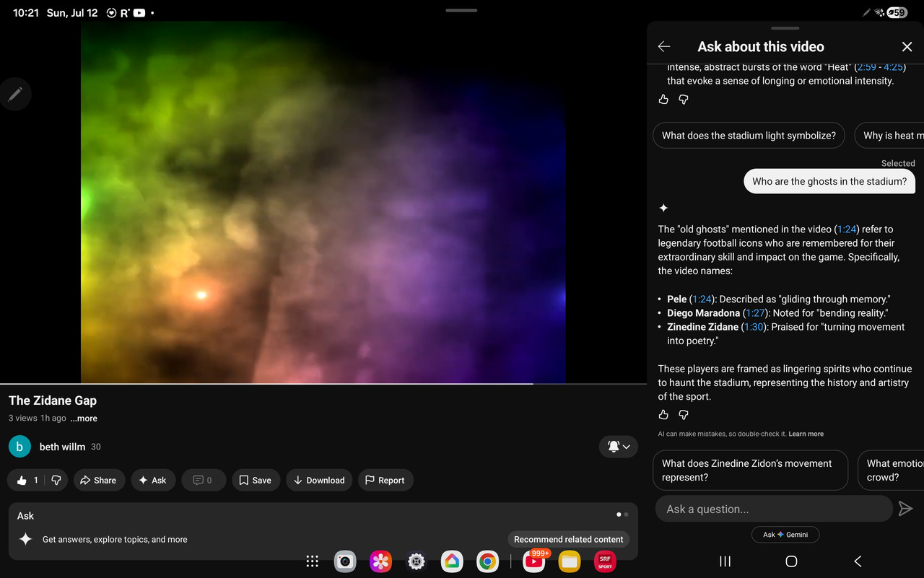Open the Ask button below the video
924x578 pixels.
(x=153, y=480)
